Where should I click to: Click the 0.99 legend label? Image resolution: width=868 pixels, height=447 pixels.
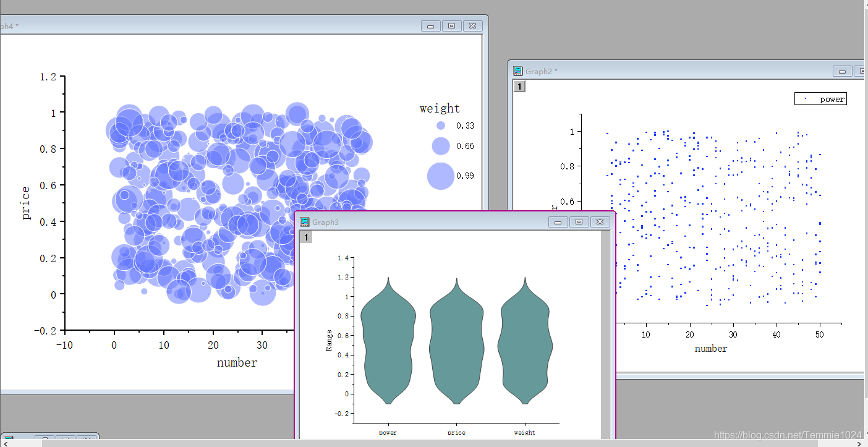coord(466,176)
